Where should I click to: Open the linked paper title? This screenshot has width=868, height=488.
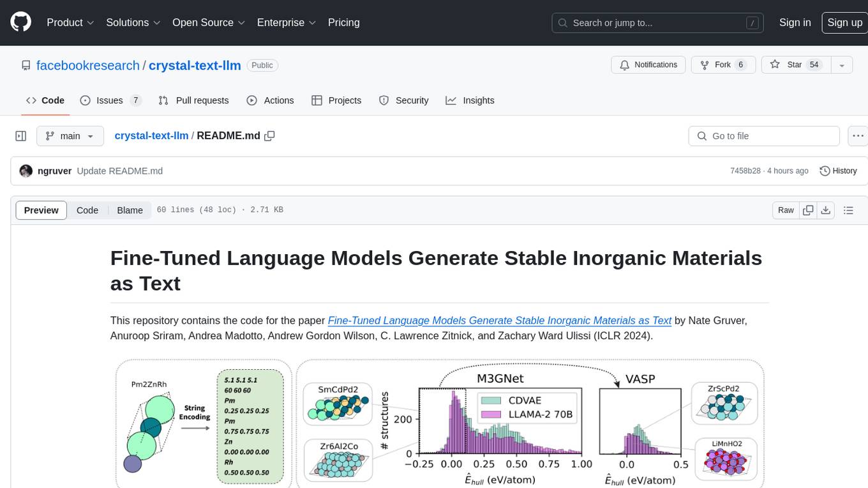point(500,321)
